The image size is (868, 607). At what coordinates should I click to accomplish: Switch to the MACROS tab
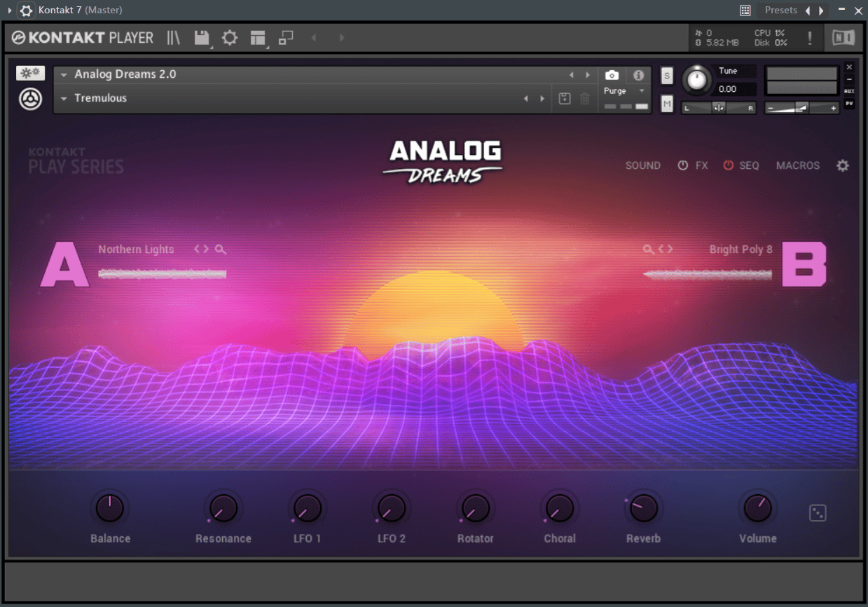[798, 165]
